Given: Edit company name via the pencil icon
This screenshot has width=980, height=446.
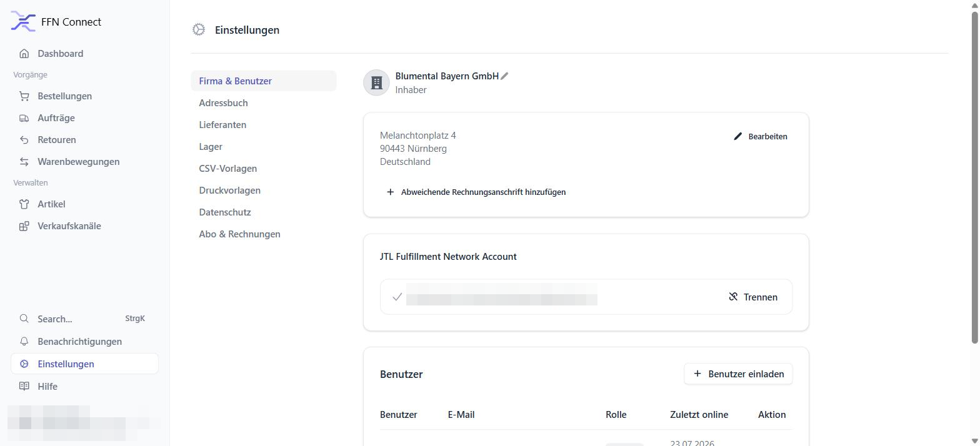Looking at the screenshot, I should tap(504, 76).
